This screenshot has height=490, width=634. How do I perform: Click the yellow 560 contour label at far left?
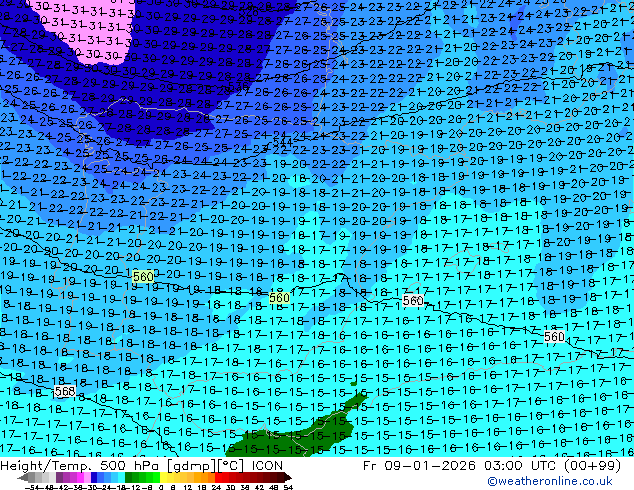point(143,277)
